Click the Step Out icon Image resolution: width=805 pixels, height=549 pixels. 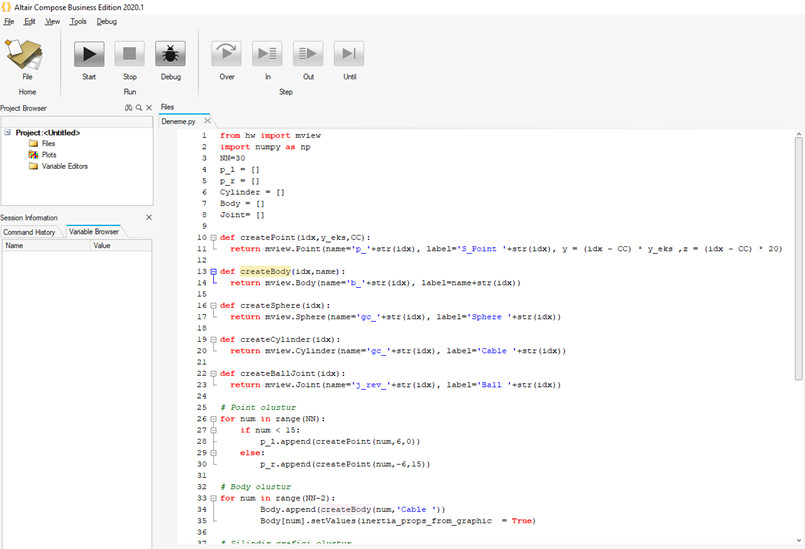[x=308, y=55]
